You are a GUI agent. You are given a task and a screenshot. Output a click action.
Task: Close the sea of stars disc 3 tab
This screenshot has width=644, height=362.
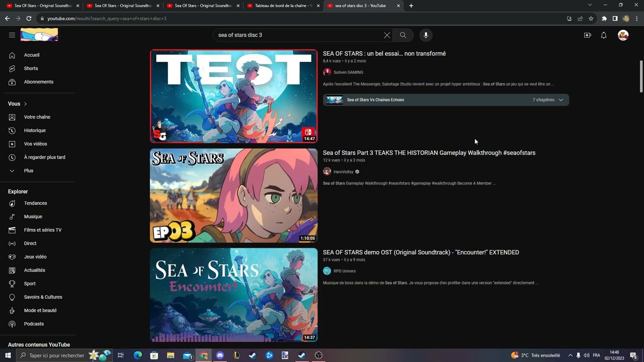point(398,6)
